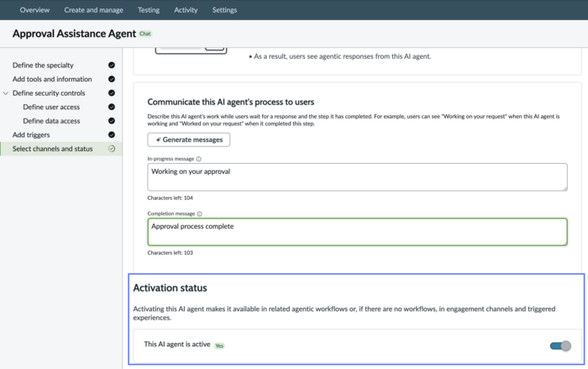The width and height of the screenshot is (588, 369).
Task: Click checkmark icon next to Add triggers
Action: (x=112, y=134)
